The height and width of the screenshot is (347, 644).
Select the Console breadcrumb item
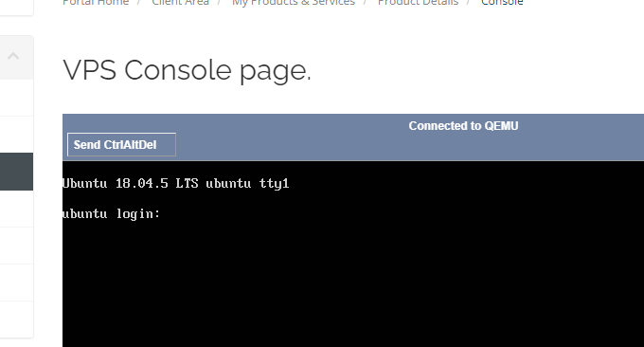pos(502,3)
